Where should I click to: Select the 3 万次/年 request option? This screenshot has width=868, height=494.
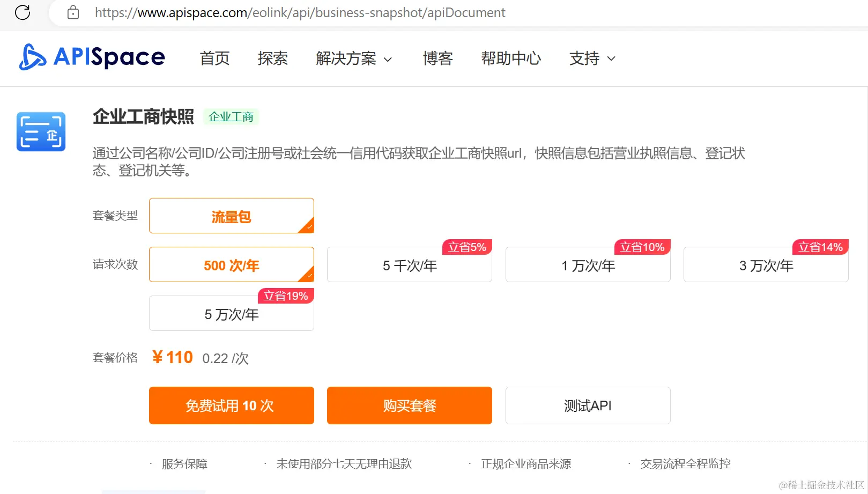click(766, 265)
